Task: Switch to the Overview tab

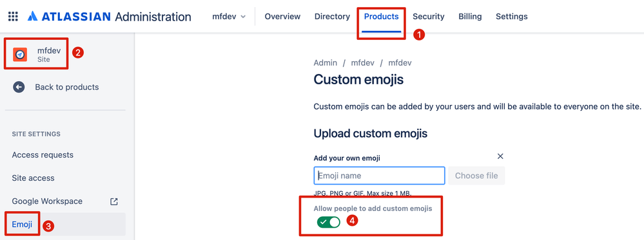Action: [x=282, y=17]
